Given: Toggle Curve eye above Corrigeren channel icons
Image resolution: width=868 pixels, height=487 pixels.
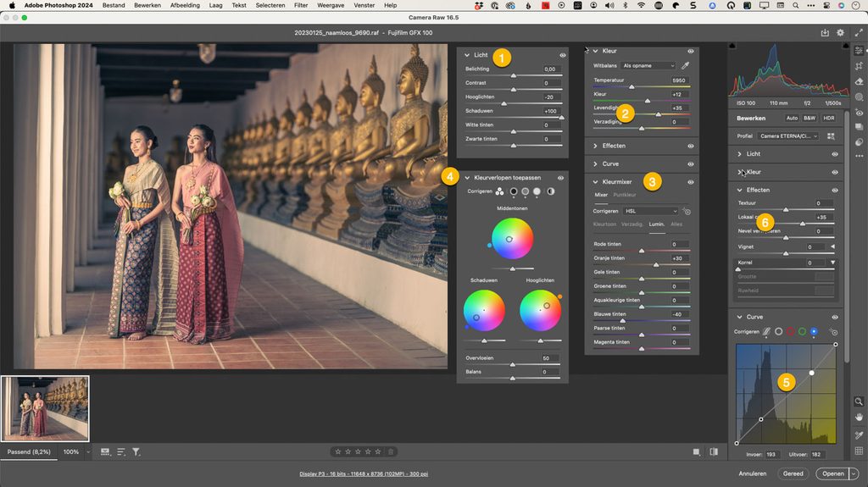Looking at the screenshot, I should tap(835, 317).
